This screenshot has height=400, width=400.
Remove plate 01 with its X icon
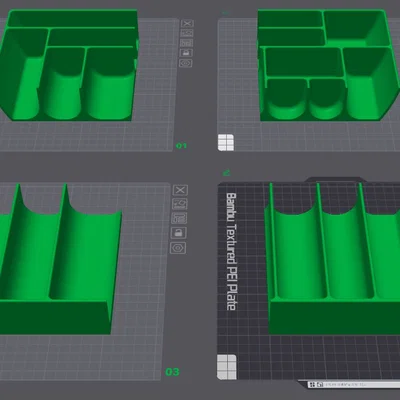pos(187,23)
